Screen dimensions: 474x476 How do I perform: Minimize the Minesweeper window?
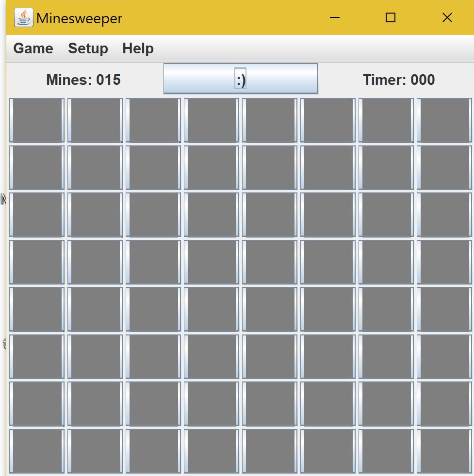pyautogui.click(x=335, y=17)
